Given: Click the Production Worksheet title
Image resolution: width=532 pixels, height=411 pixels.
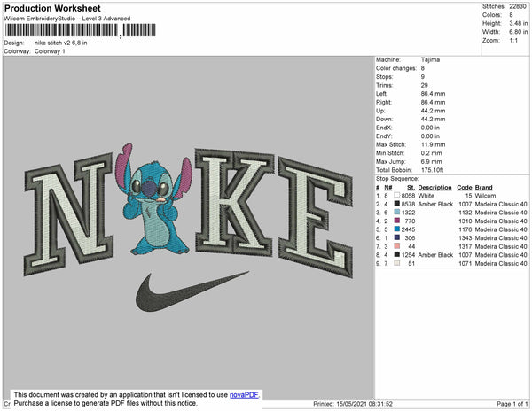Looking at the screenshot, I should click(x=52, y=9).
